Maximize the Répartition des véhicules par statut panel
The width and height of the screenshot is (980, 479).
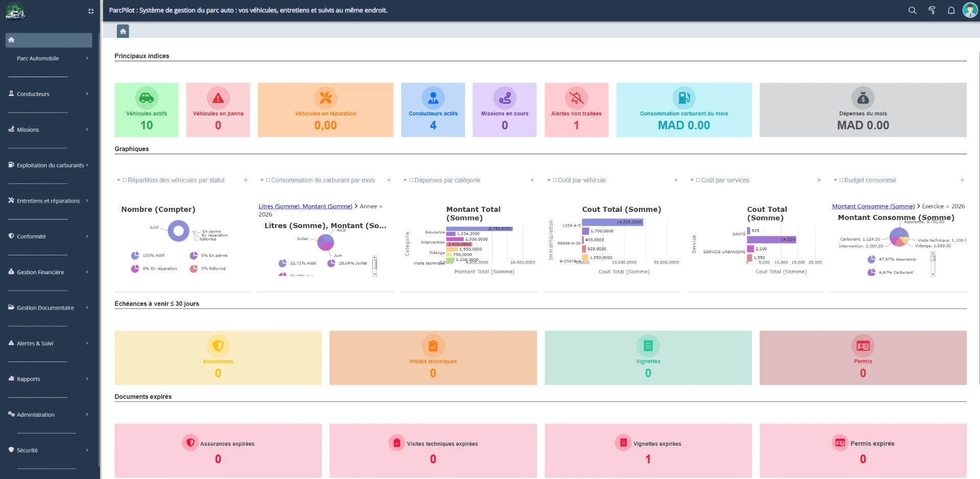tap(125, 180)
